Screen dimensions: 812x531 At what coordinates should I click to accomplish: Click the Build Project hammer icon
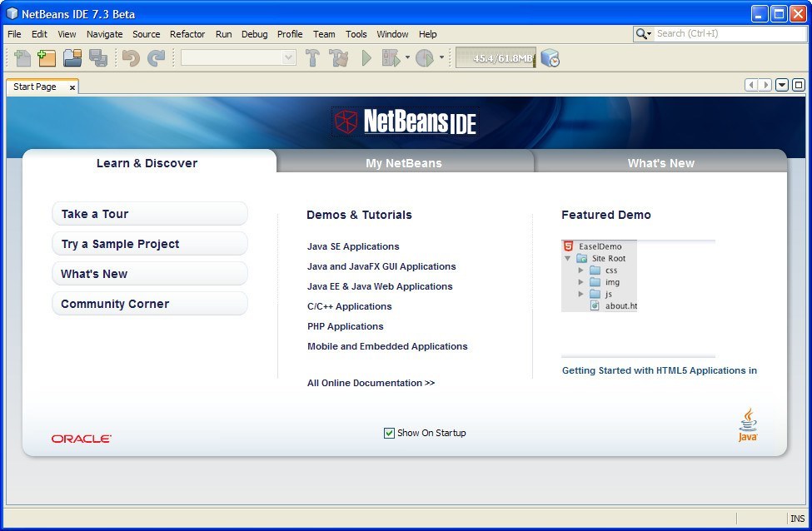click(x=312, y=58)
